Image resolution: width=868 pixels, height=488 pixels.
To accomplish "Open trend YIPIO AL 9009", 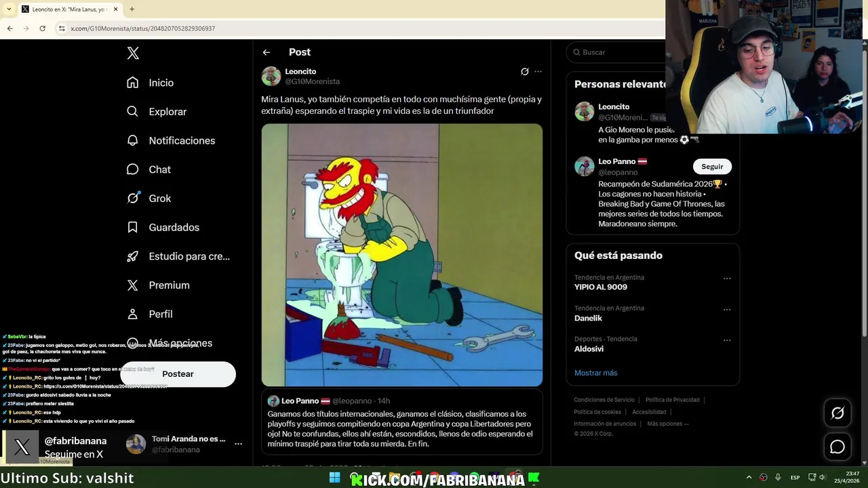I will point(600,287).
